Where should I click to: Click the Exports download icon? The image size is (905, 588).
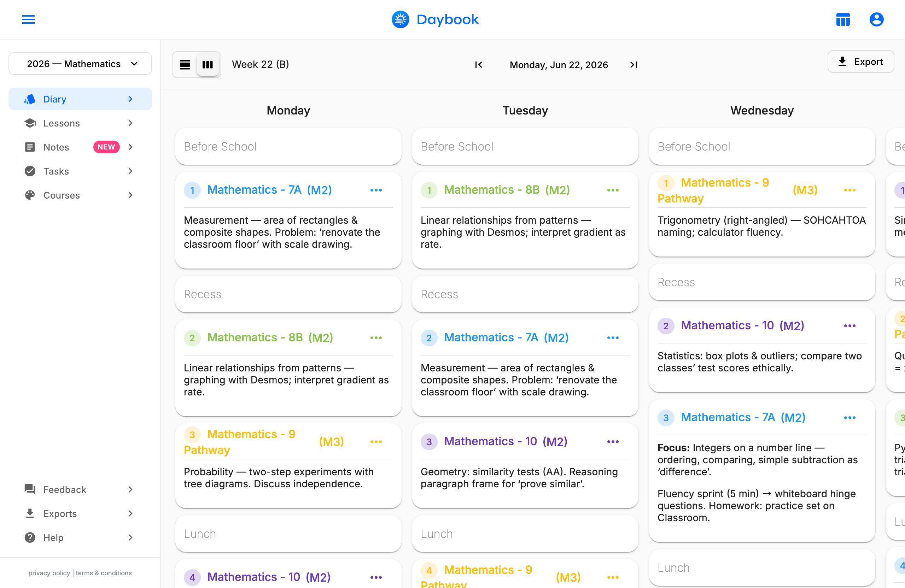click(x=30, y=513)
